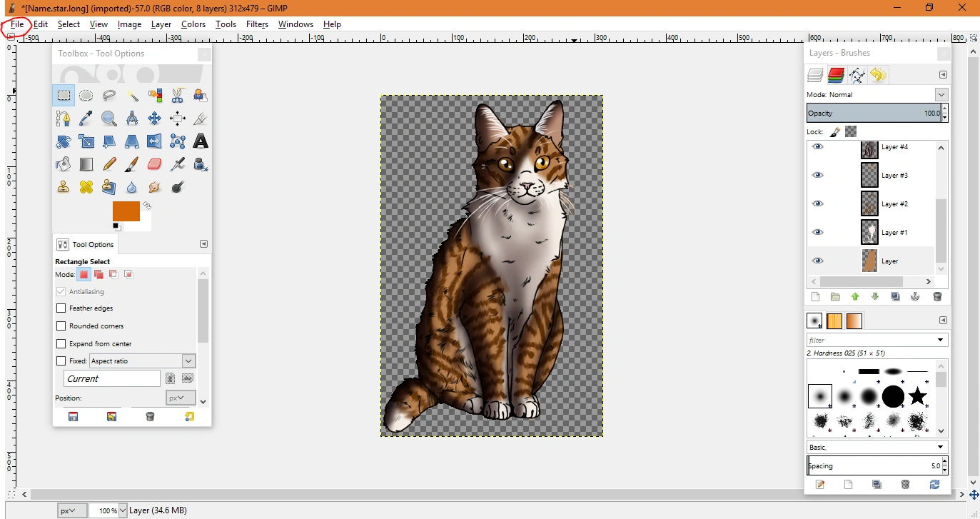Select the Text tool in toolbox
The height and width of the screenshot is (519, 980).
(201, 141)
